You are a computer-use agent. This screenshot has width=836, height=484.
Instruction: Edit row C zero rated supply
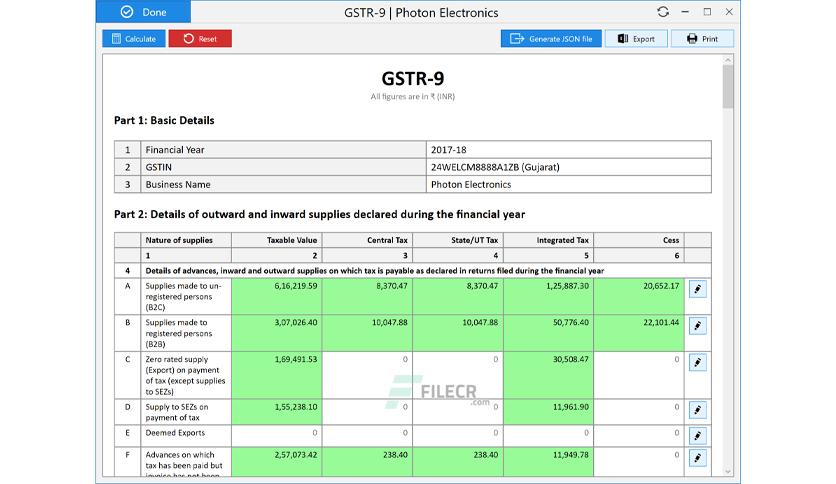(x=697, y=362)
